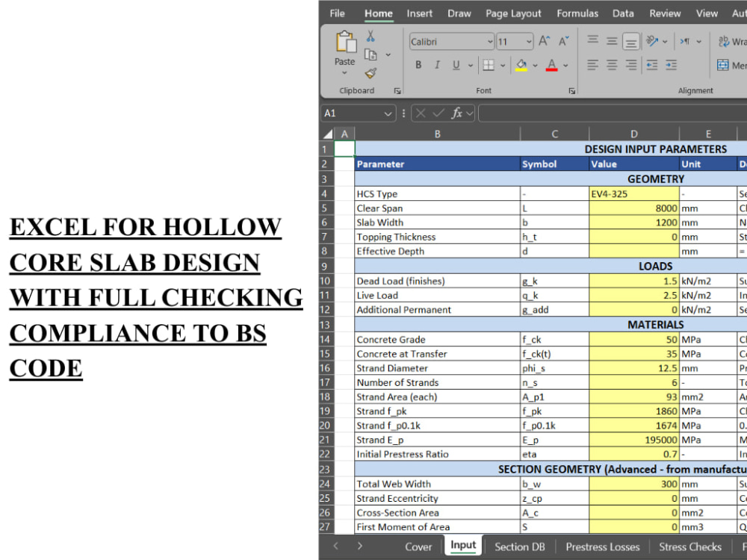This screenshot has width=747, height=560.
Task: Decrease indent icon
Action: [x=651, y=65]
